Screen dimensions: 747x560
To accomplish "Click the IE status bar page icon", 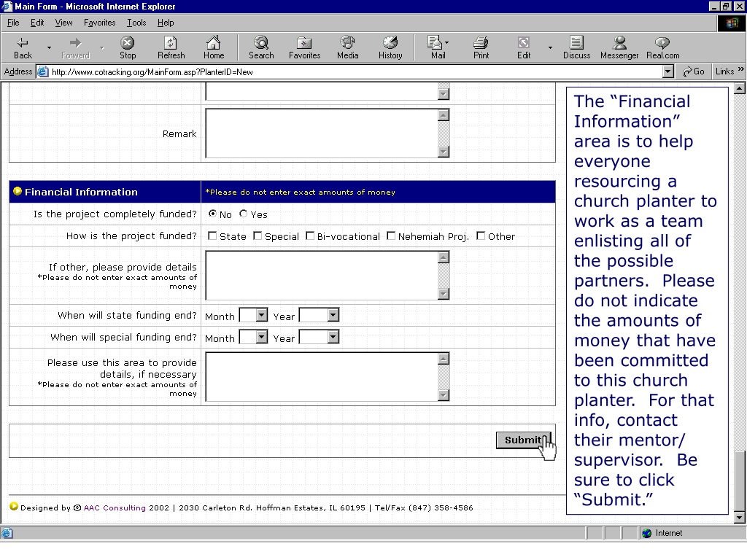I will coord(7,533).
